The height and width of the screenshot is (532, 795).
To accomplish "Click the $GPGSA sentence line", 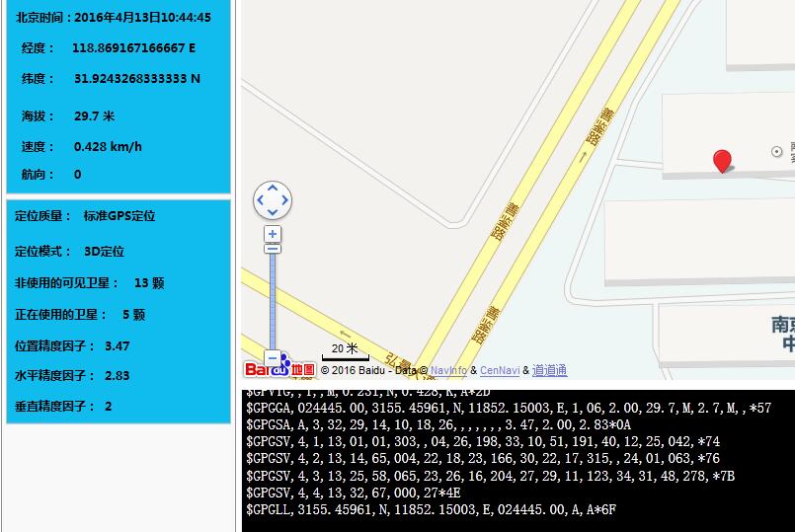I will (438, 424).
